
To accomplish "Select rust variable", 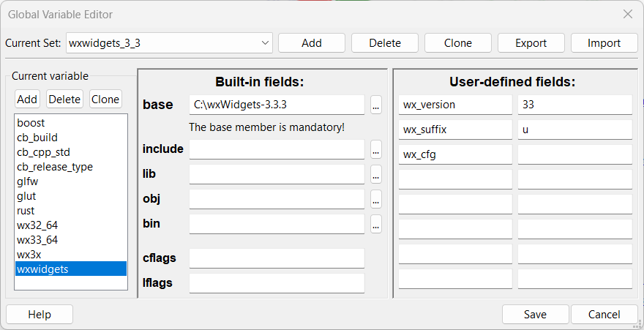I will coord(71,211).
